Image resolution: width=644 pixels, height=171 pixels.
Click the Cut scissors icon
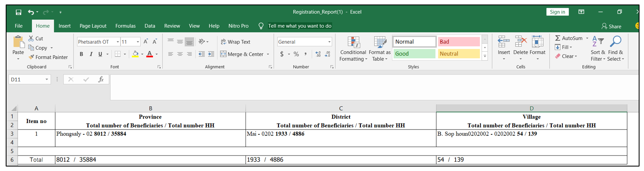tap(31, 38)
